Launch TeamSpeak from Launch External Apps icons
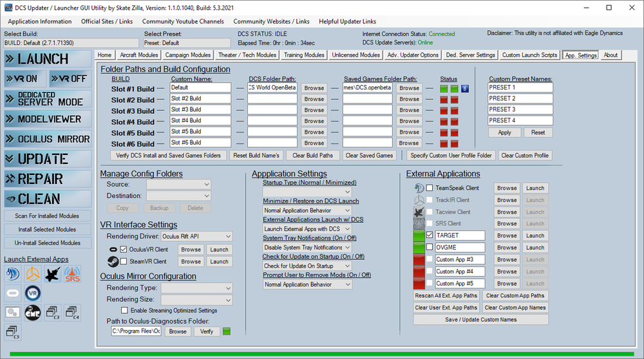 [13, 273]
